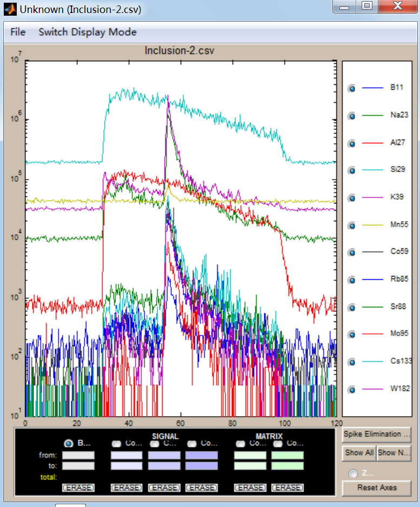Viewport: 420px width, 507px height.
Task: Focus middle SIGNAL column 'to' field
Action: (x=164, y=466)
